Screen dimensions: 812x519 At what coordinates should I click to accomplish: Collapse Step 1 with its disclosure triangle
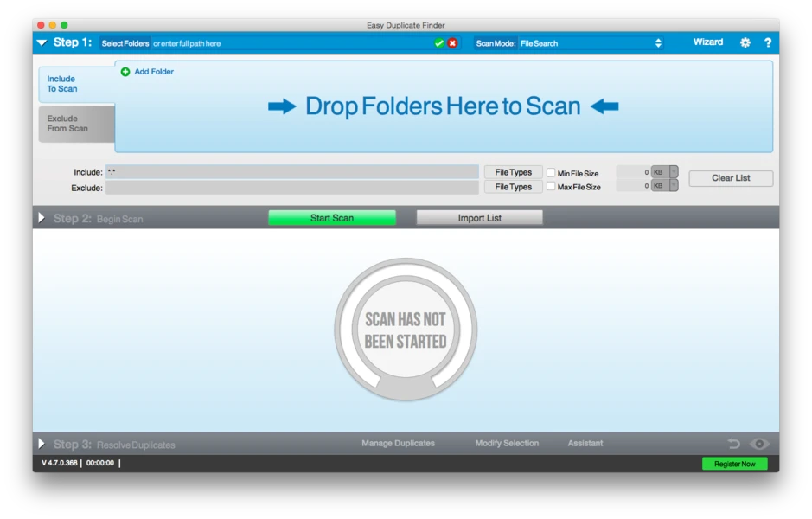coord(42,43)
